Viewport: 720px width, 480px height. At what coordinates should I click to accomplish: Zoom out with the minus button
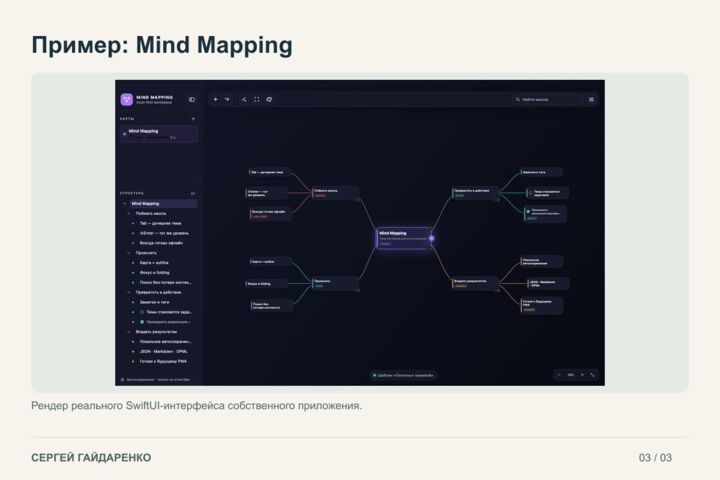[559, 375]
